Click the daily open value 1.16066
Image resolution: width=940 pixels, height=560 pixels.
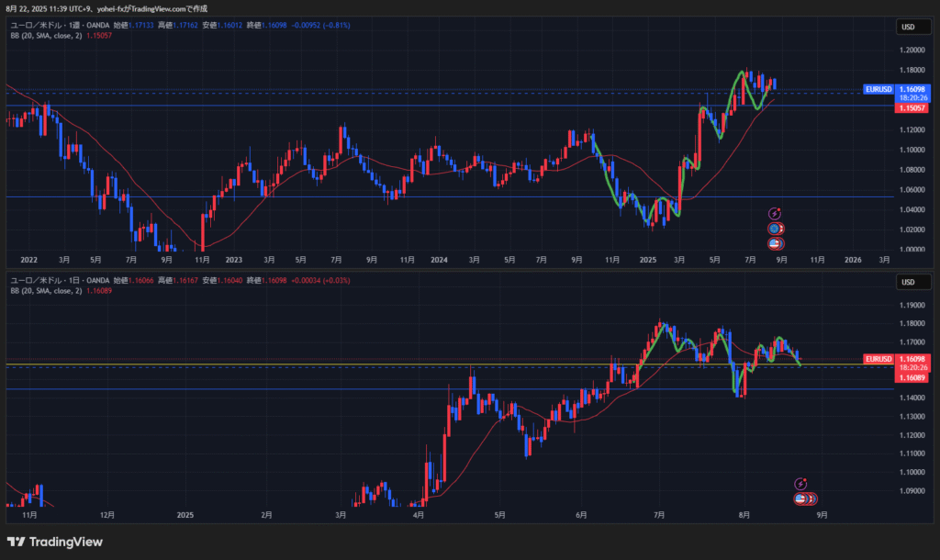[140, 281]
